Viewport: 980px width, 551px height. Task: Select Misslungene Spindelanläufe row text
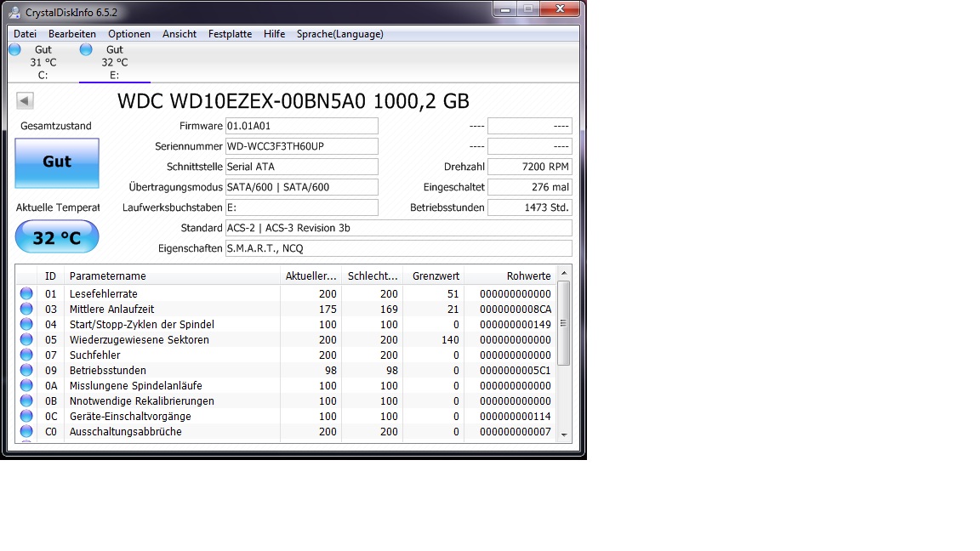click(x=135, y=385)
